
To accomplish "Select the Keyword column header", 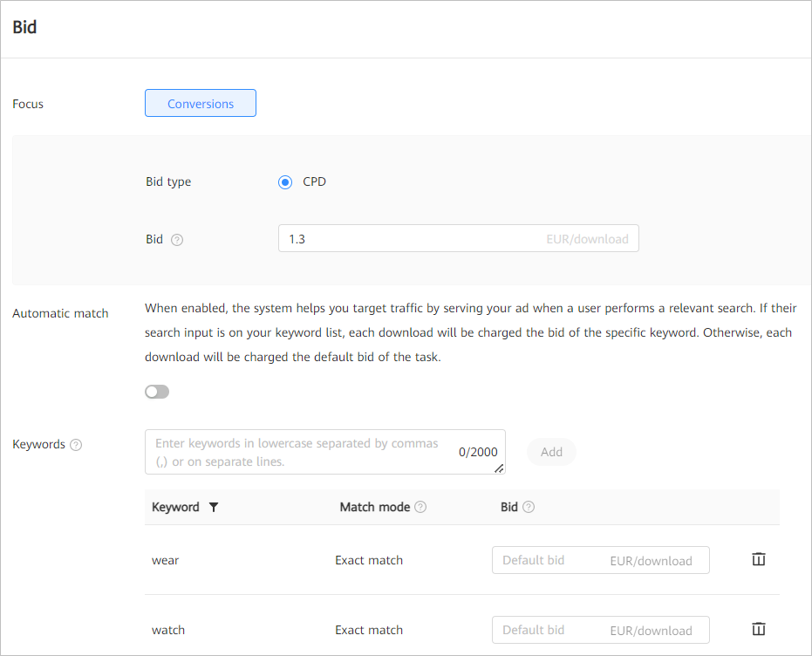I will (177, 507).
